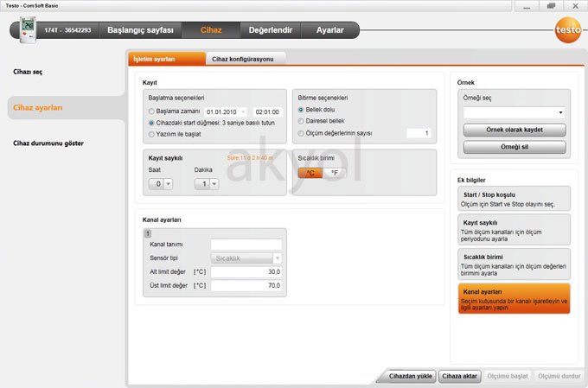Select Cihazdaki start düğmesi radio option

coord(151,123)
